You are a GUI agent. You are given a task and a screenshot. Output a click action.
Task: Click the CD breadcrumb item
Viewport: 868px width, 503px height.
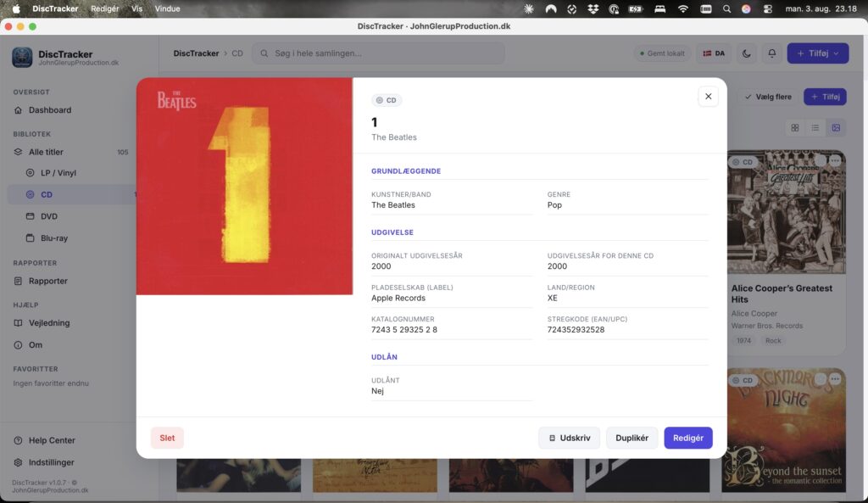click(237, 53)
